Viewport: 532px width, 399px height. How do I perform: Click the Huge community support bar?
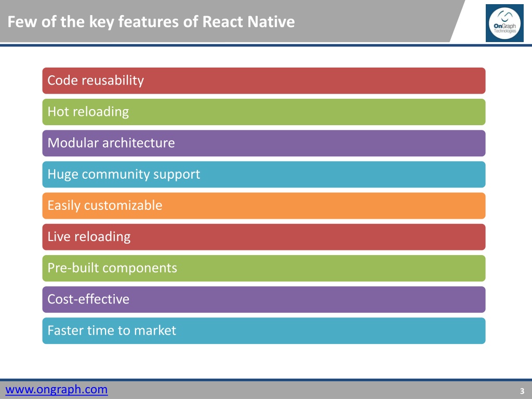[264, 175]
